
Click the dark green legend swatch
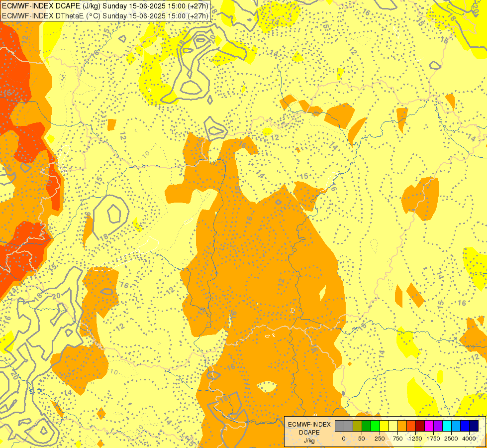coord(366,426)
